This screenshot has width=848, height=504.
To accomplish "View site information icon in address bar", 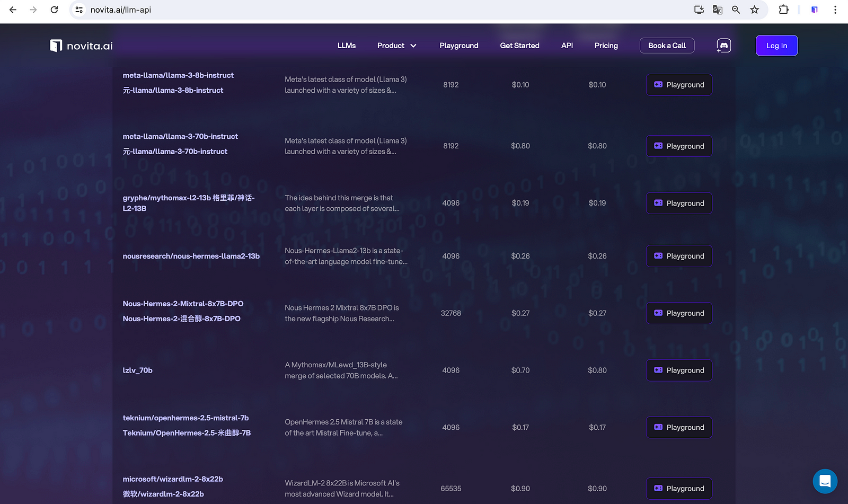I will pyautogui.click(x=79, y=10).
